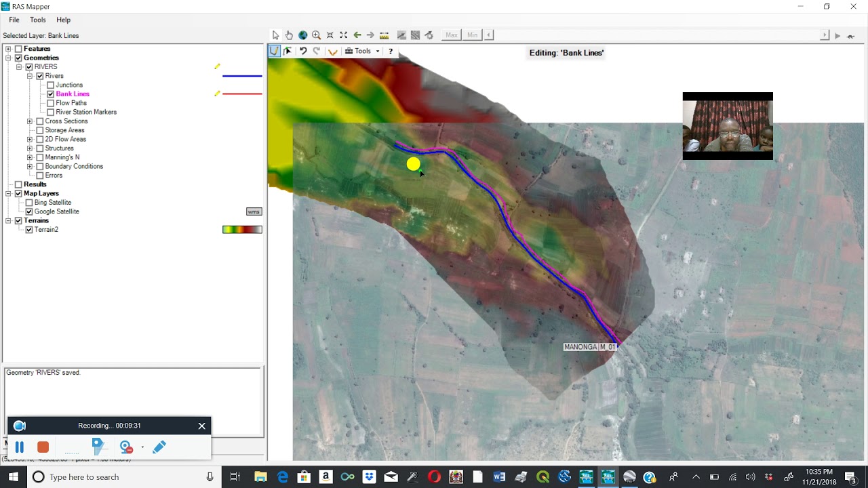
Task: Expand the Structures node
Action: (30, 148)
